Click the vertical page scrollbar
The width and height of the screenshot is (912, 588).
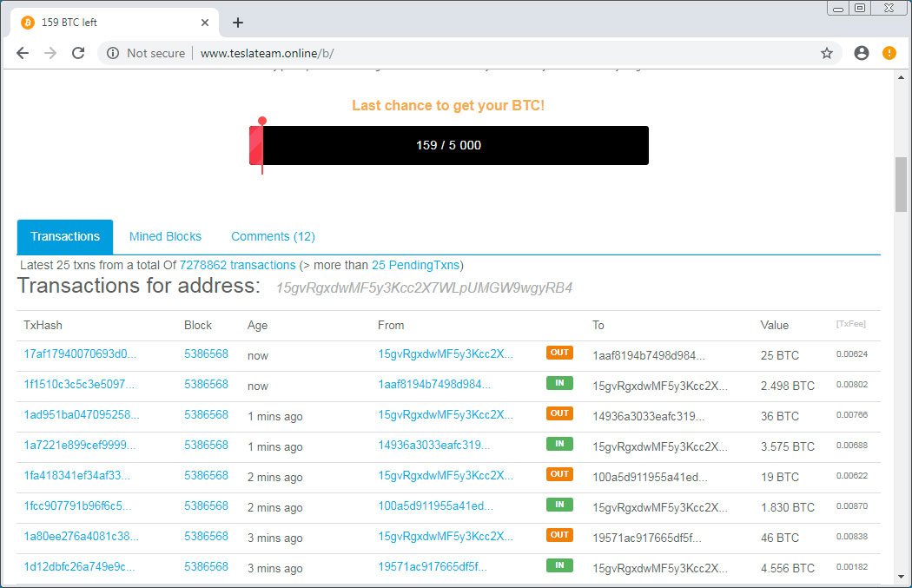point(901,183)
